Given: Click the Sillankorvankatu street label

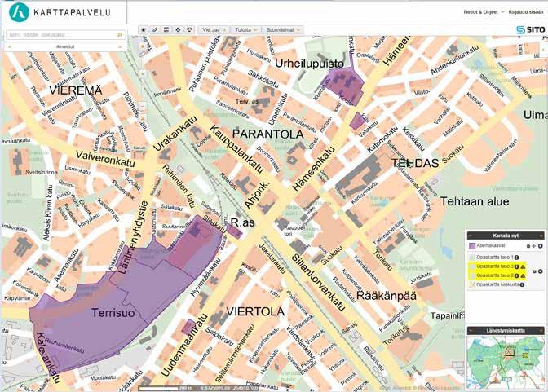Looking at the screenshot, I should pyautogui.click(x=318, y=282).
